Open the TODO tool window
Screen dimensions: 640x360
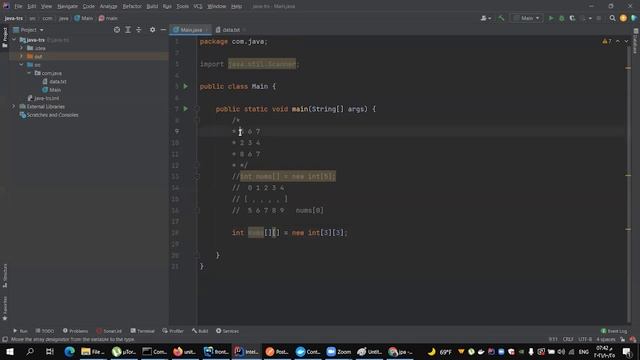(44, 331)
